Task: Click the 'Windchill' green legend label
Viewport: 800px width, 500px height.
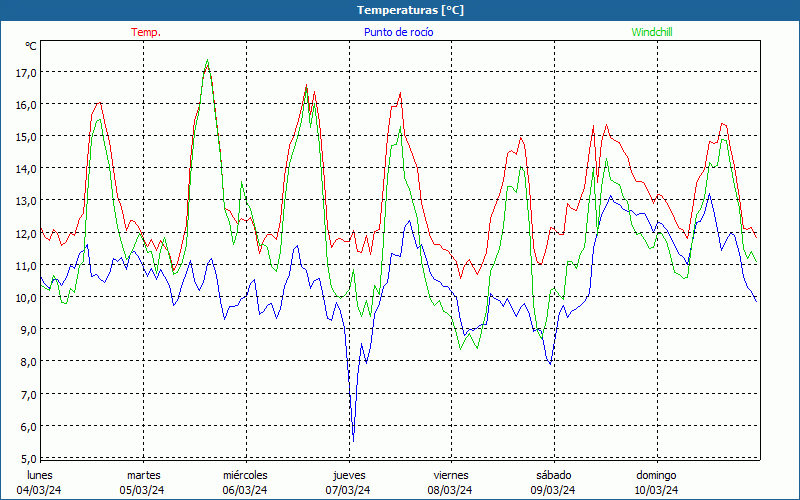Action: coord(652,32)
